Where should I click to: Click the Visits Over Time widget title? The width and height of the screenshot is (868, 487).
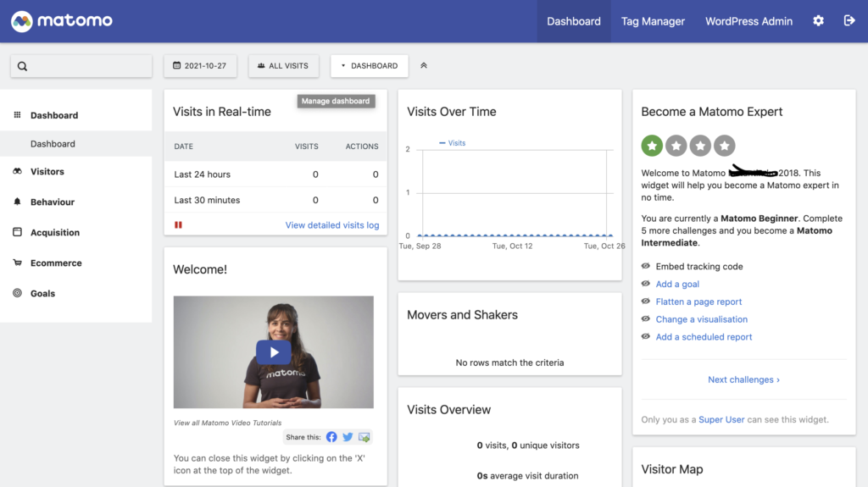tap(451, 112)
